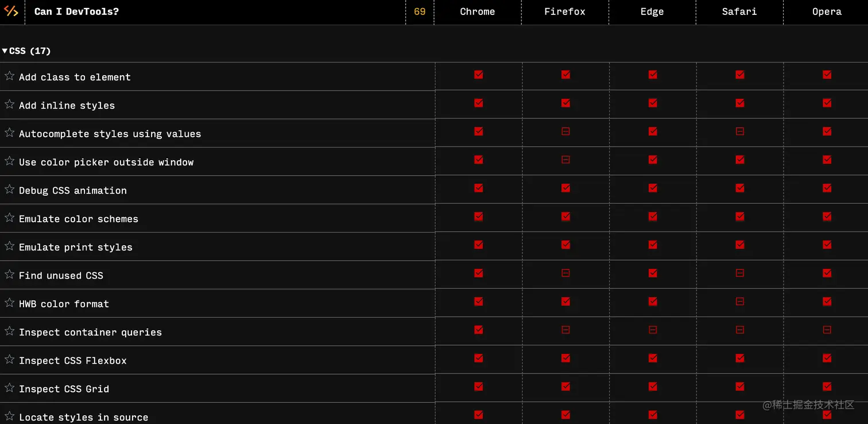Screen dimensions: 868x424
Task: Open the Locate styles in source entry
Action: pyautogui.click(x=83, y=417)
